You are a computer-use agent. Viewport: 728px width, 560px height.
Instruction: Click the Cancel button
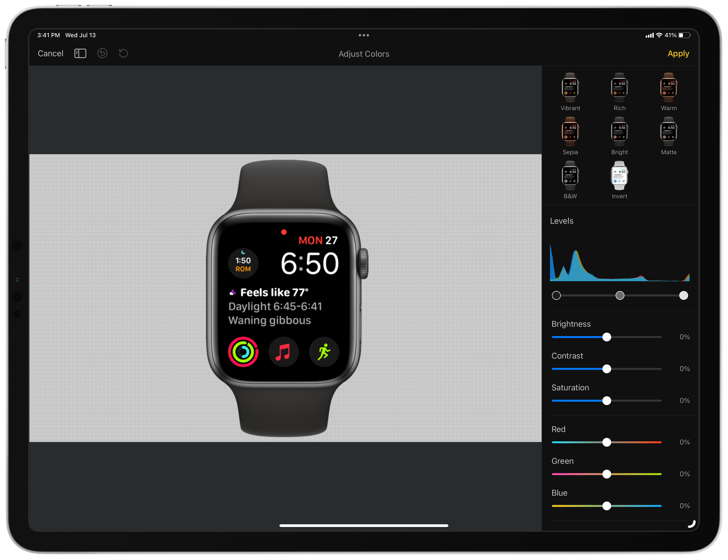point(49,54)
